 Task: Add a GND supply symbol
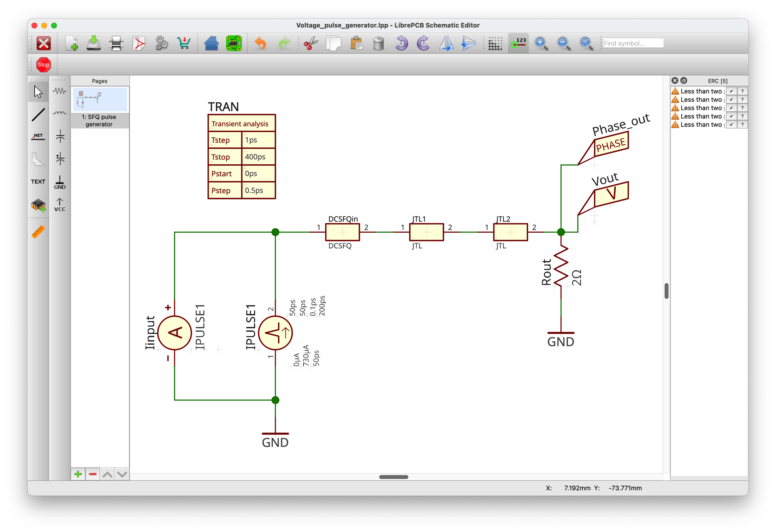point(60,182)
